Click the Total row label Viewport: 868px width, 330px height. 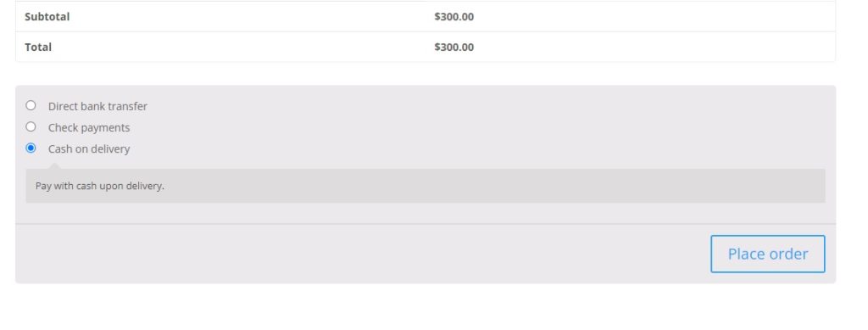click(37, 47)
